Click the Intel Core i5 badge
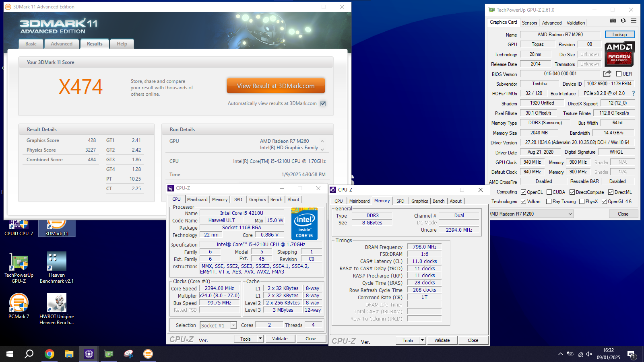The height and width of the screenshot is (362, 644). click(x=304, y=224)
